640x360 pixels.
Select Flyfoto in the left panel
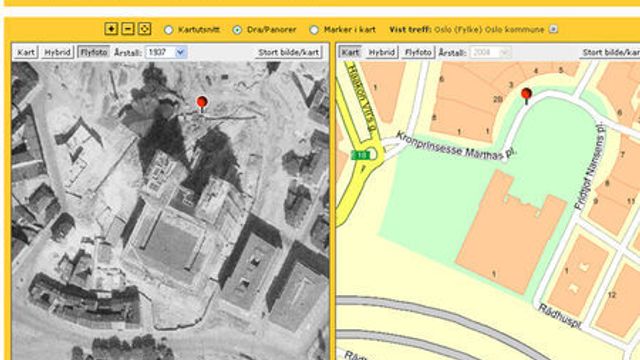tap(93, 52)
